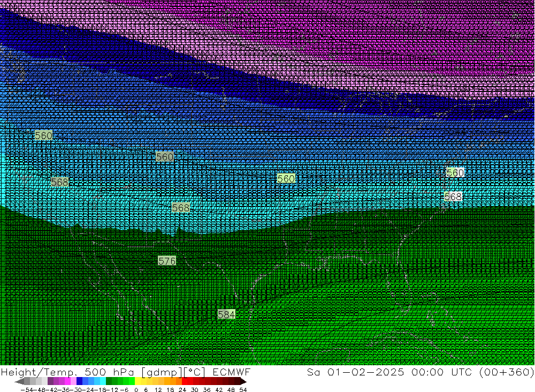Click the '500 hPa' level text

click(x=109, y=372)
